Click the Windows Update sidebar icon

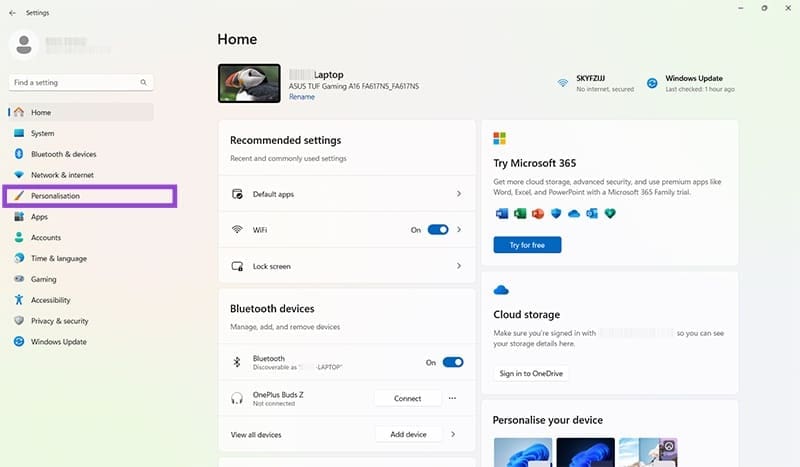click(19, 341)
